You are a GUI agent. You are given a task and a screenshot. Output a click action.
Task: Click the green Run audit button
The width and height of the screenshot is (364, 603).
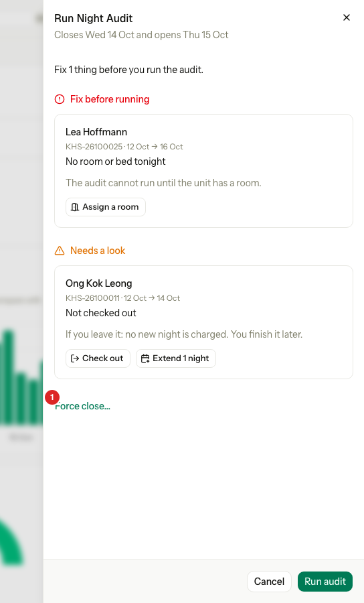click(325, 582)
